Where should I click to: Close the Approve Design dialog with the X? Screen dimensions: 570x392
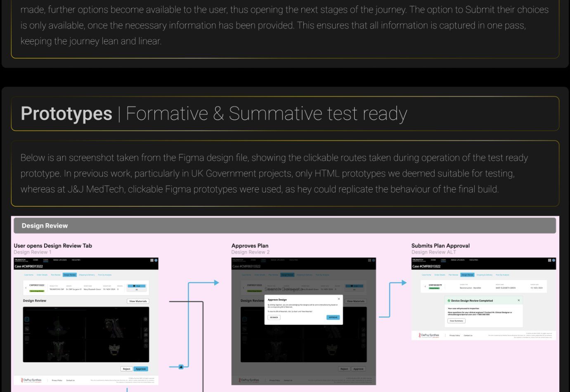[x=339, y=299]
